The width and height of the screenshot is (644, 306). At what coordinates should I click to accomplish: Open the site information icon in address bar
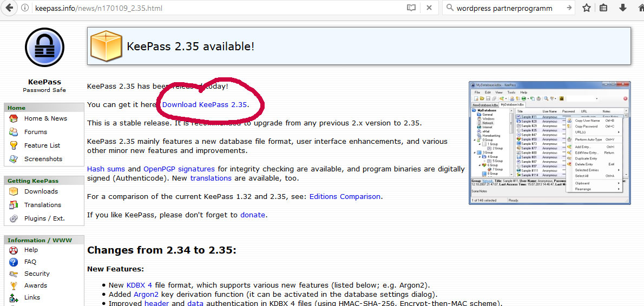click(25, 8)
